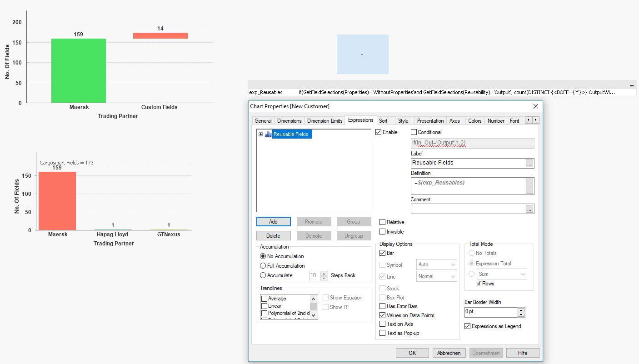Click the tab strip left-arrow button
The image size is (639, 364).
(528, 120)
